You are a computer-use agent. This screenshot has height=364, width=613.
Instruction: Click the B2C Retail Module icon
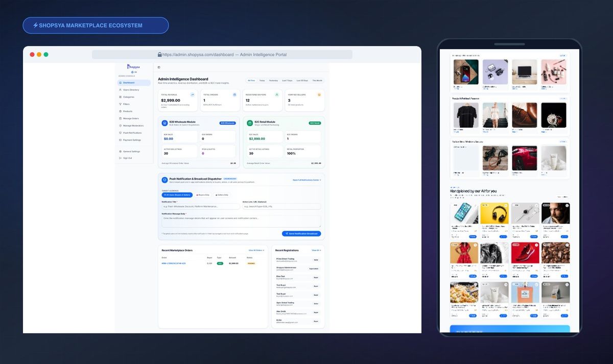click(250, 123)
